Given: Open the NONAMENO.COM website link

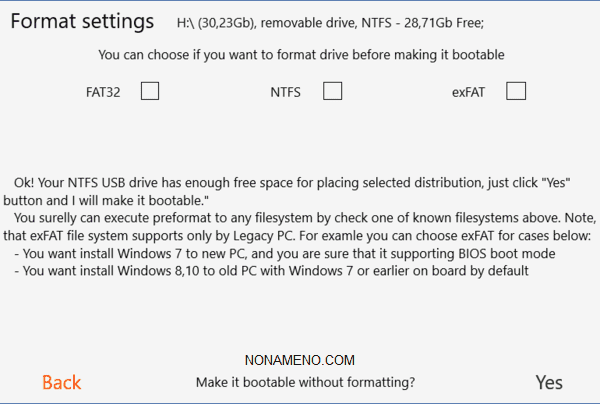Looking at the screenshot, I should 300,361.
